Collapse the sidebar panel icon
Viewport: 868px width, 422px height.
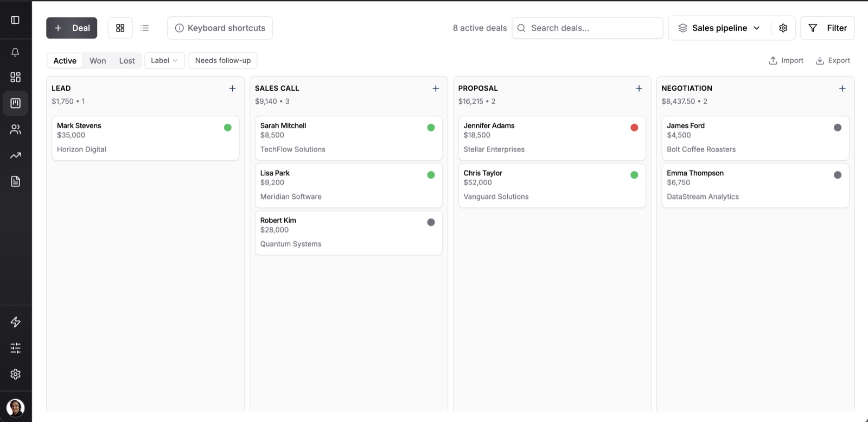[15, 20]
